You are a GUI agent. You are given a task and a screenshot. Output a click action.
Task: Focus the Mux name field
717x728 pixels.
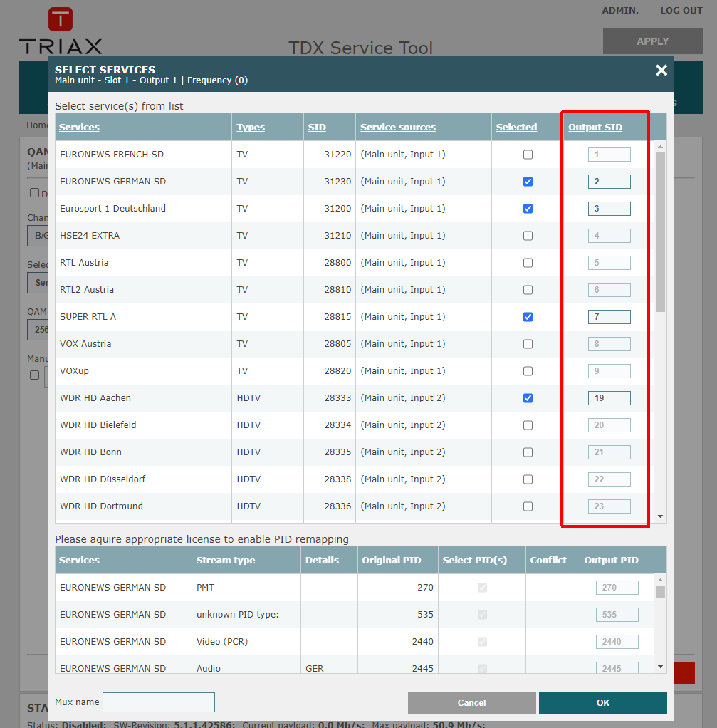[x=159, y=702]
